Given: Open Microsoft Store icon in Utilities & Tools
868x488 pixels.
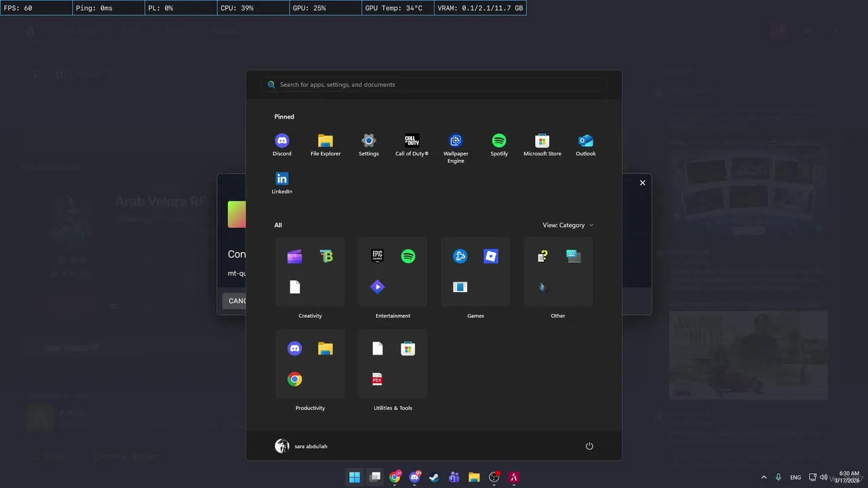Looking at the screenshot, I should point(408,348).
